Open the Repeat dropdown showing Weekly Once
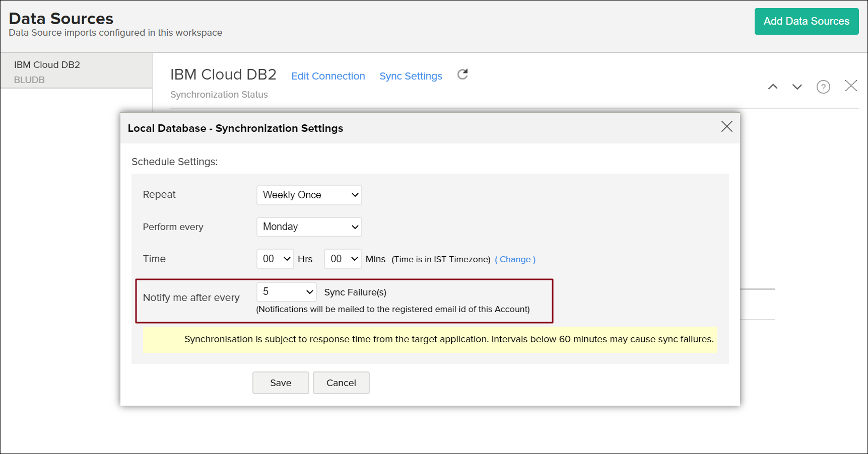The width and height of the screenshot is (868, 454). 309,195
